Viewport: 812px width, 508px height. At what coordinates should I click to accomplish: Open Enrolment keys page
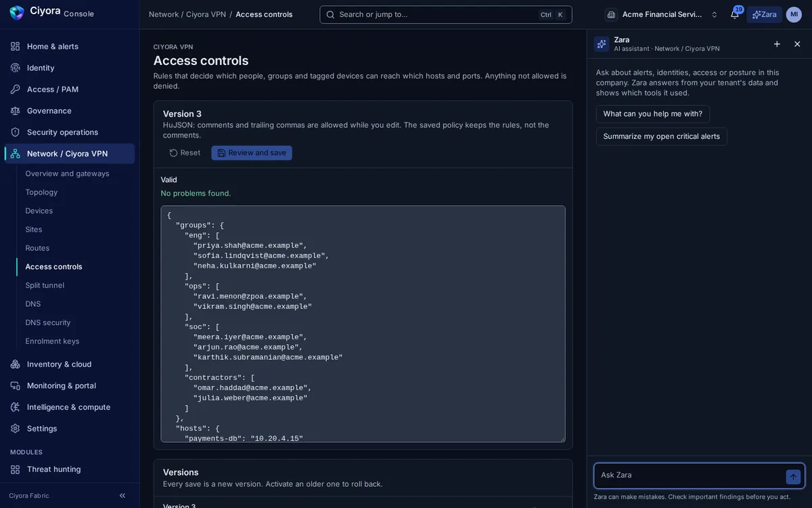click(x=75, y=341)
